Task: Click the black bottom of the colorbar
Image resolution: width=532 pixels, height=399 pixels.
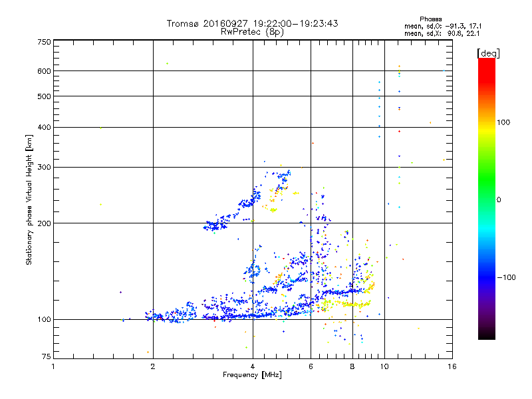Action: pyautogui.click(x=487, y=334)
